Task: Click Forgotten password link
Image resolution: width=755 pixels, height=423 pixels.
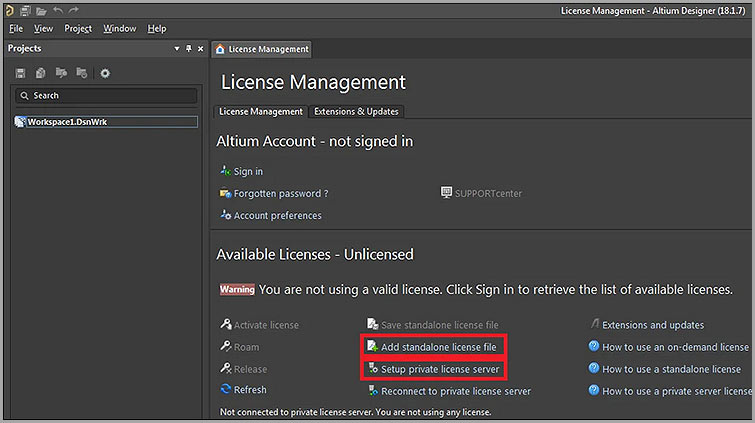Action: point(281,194)
